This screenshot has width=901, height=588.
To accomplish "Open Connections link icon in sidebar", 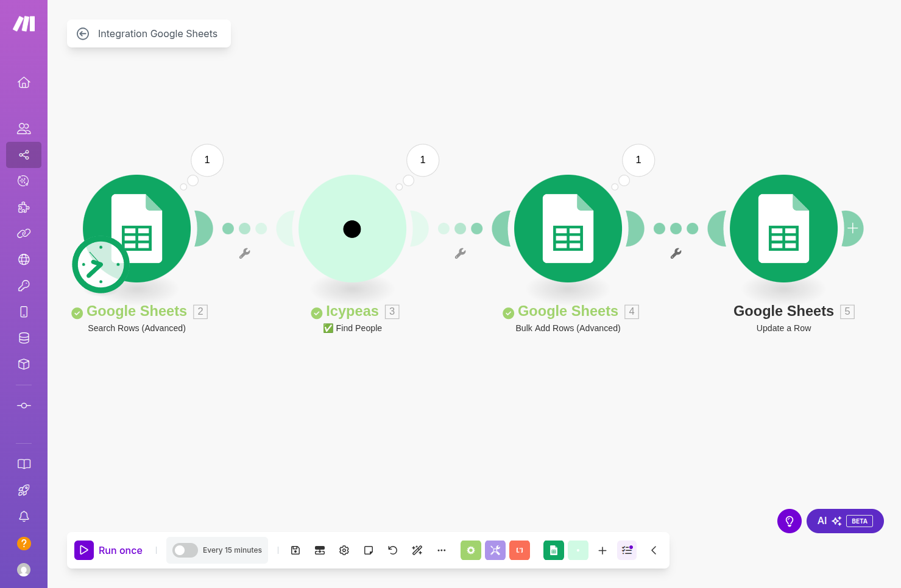I will click(24, 233).
